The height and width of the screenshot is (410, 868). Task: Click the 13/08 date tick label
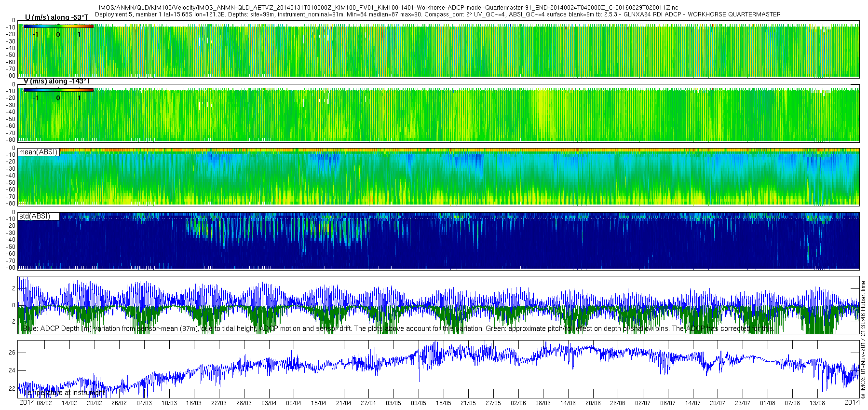click(x=817, y=403)
